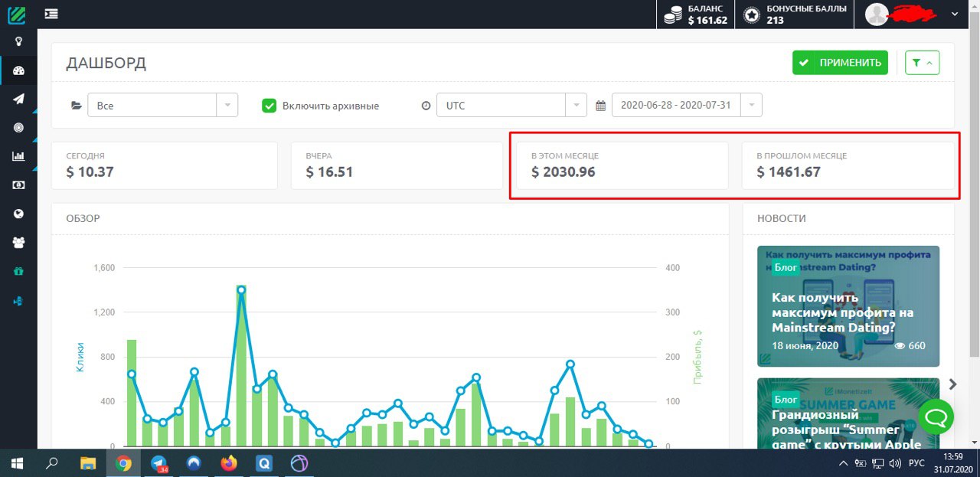Click the Бонусные баллы 213 text

coord(806,15)
